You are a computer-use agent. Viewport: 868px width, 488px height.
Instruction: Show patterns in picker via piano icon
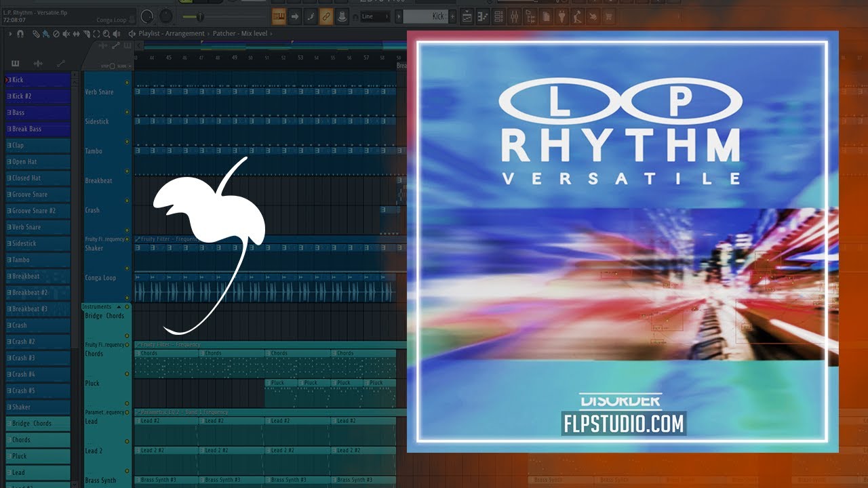tap(16, 63)
